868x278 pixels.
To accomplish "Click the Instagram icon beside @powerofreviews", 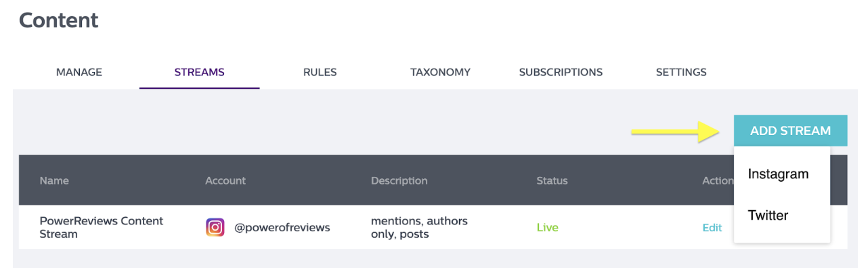I will [215, 227].
